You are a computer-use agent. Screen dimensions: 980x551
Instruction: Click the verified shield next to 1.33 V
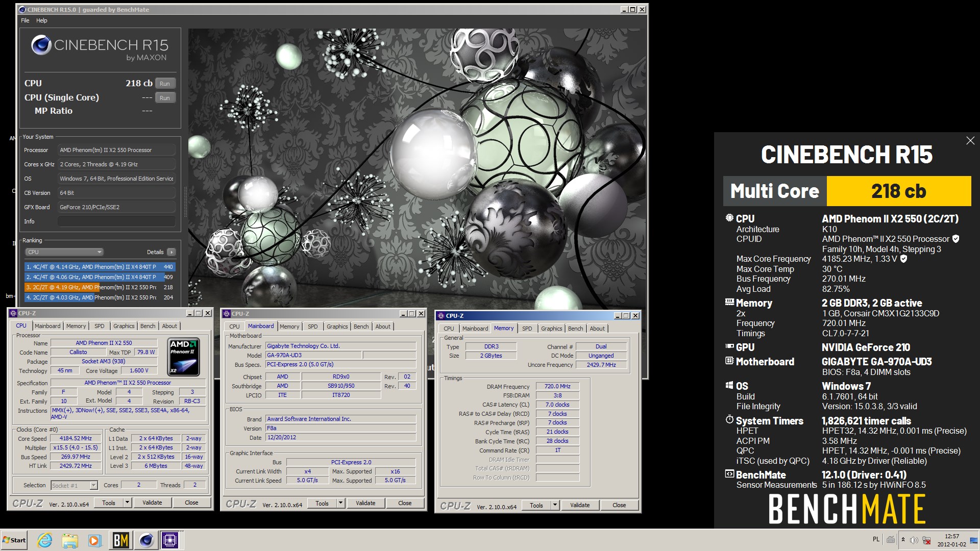point(903,259)
